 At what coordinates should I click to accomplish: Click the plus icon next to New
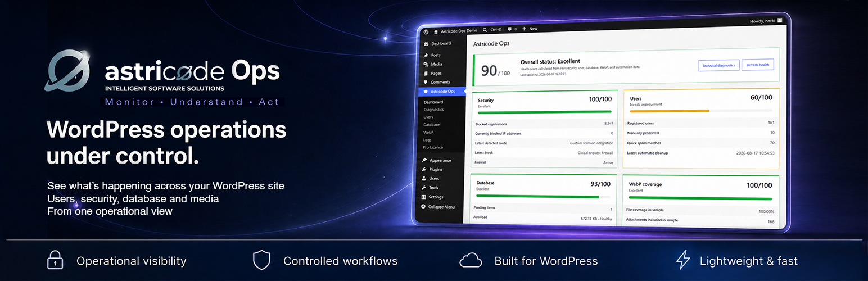point(525,29)
